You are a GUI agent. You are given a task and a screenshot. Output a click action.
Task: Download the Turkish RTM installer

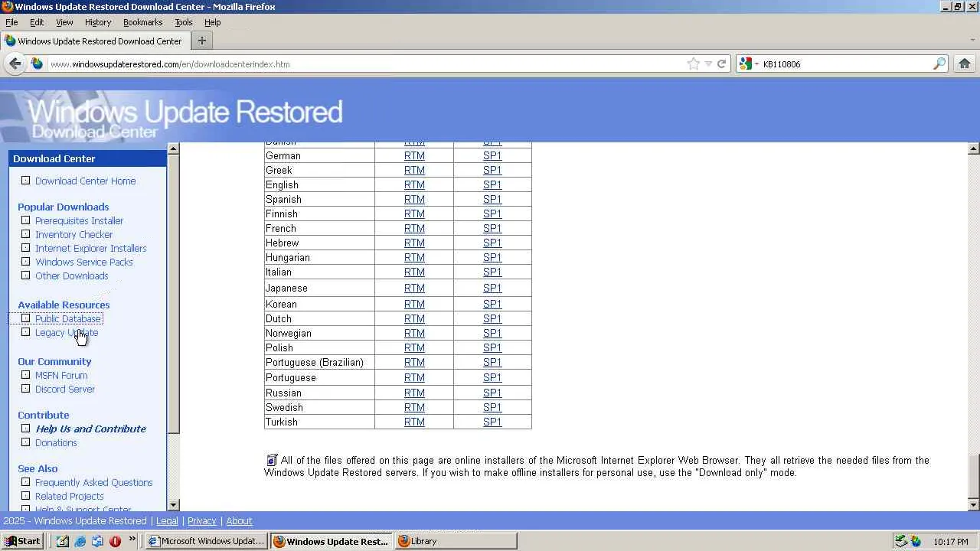pyautogui.click(x=414, y=422)
